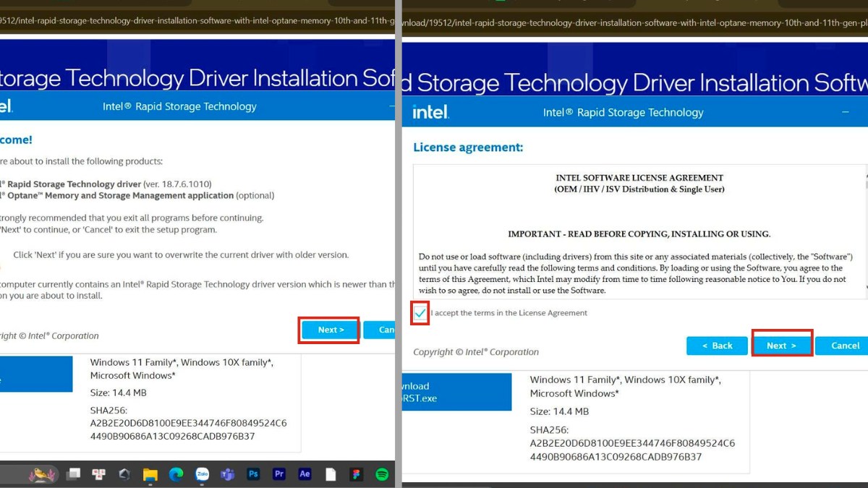Image resolution: width=868 pixels, height=488 pixels.
Task: Open the Zalo messaging app
Action: (x=202, y=475)
